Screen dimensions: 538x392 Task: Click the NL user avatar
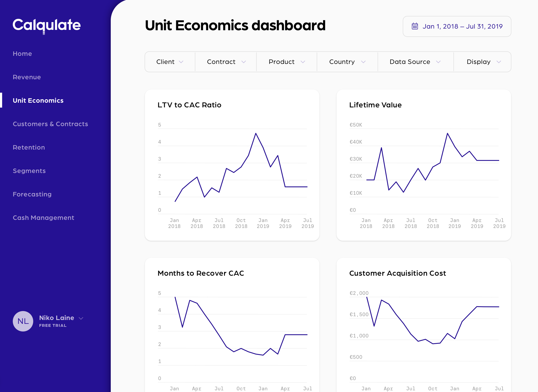pos(23,321)
